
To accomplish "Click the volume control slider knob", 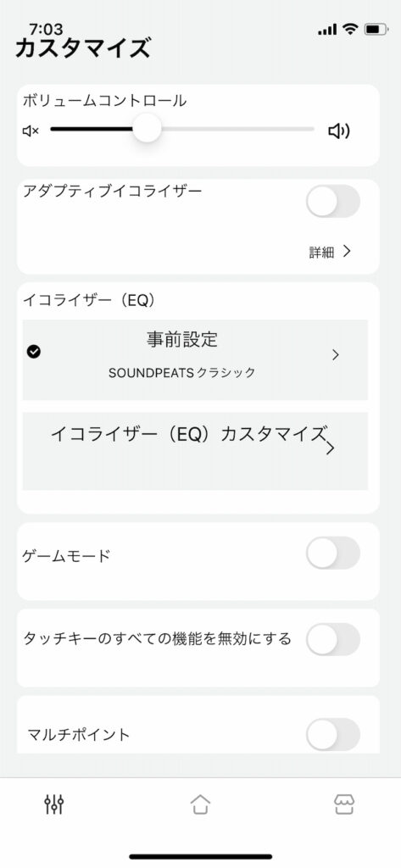I will 147,129.
